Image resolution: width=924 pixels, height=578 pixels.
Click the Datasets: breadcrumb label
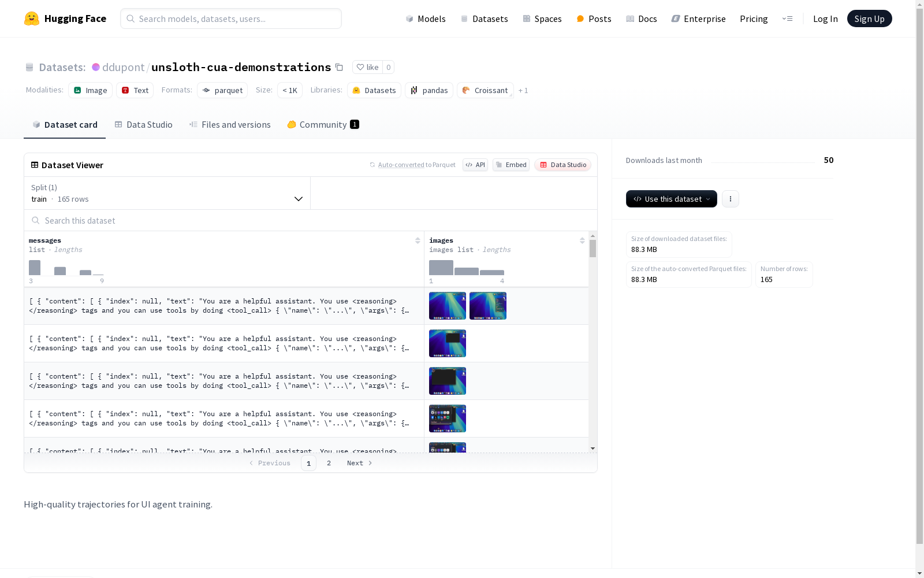pos(62,67)
